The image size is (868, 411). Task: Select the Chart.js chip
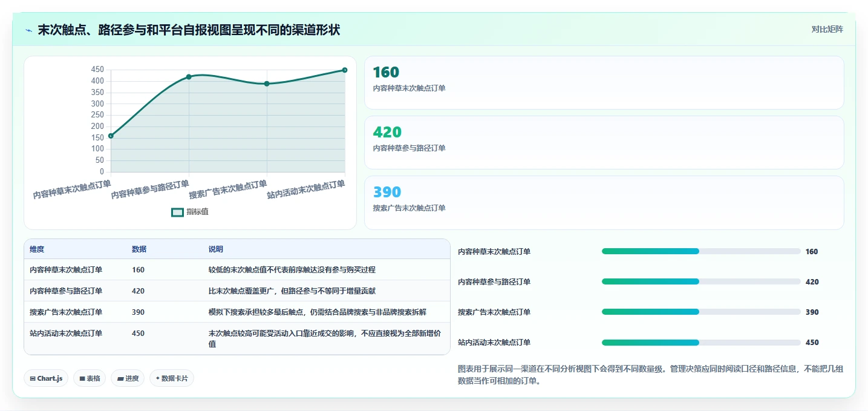[46, 378]
